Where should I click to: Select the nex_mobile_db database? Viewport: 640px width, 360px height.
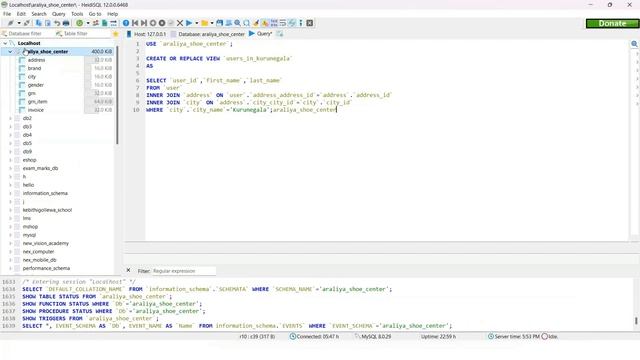tap(39, 260)
